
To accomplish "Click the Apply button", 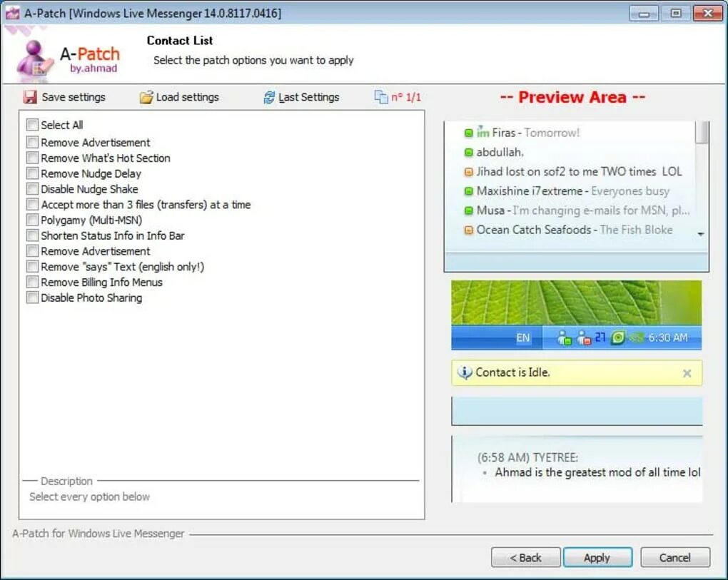I will (597, 557).
